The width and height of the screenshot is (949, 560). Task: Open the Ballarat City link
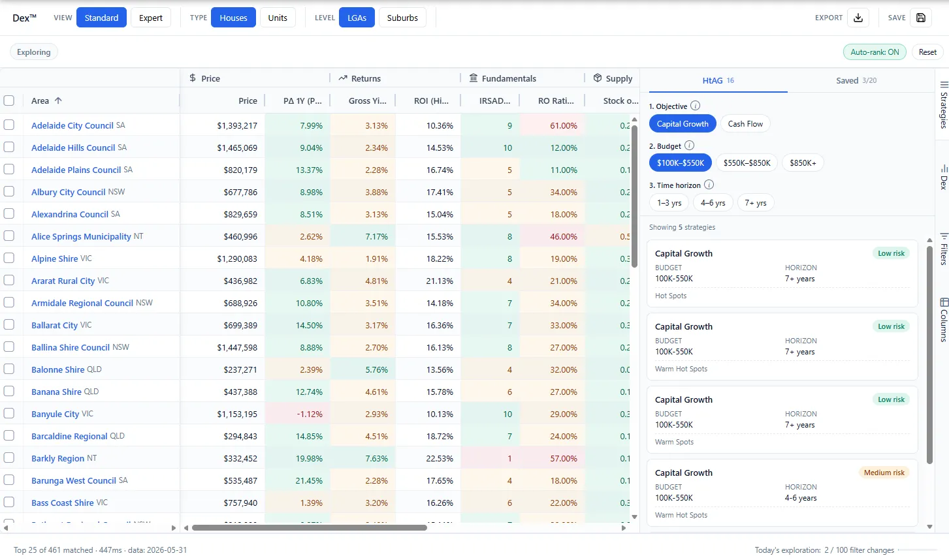[54, 325]
